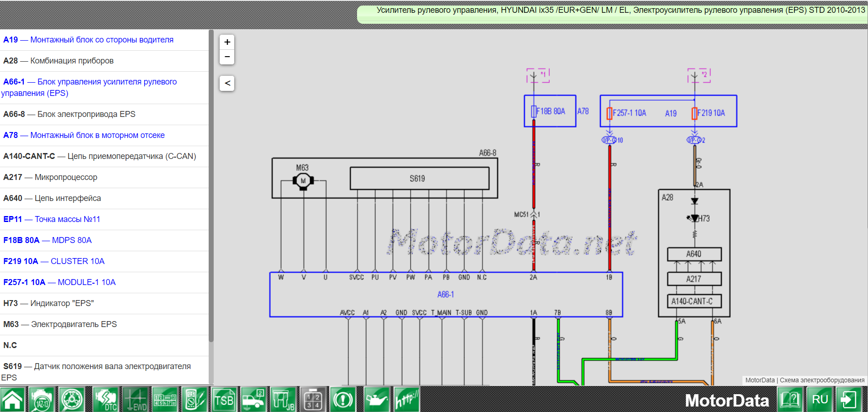Go to the Home screen icon
Image resolution: width=868 pixels, height=412 pixels.
coord(13,400)
